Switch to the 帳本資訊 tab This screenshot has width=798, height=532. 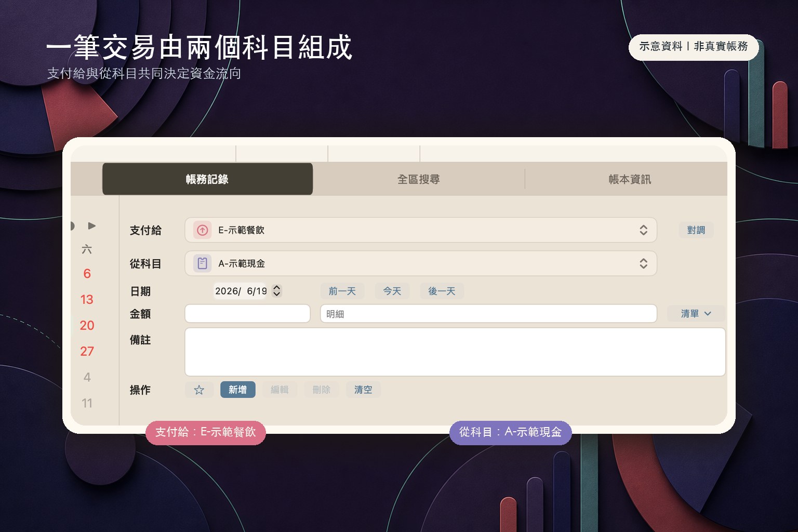tap(630, 179)
